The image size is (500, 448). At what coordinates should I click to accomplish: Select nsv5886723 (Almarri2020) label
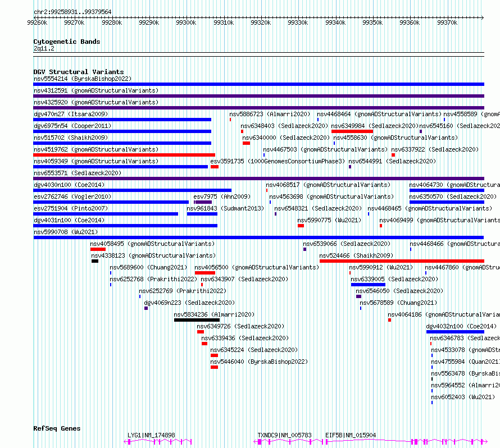270,114
